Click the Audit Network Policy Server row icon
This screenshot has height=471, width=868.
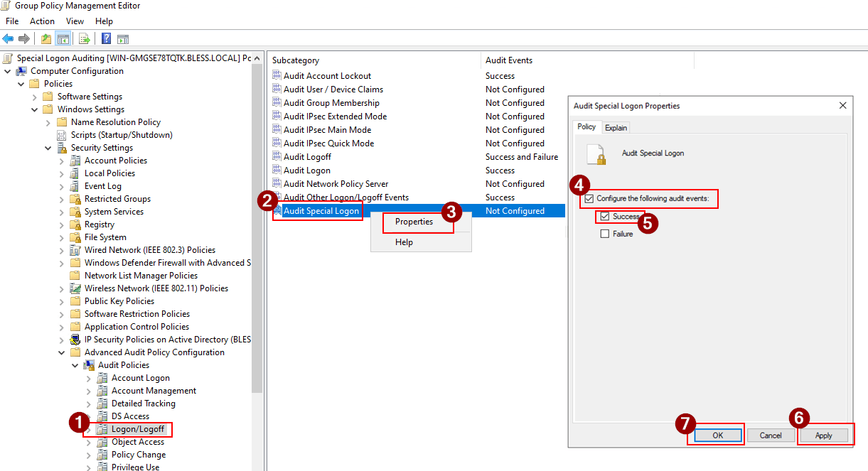(x=277, y=184)
